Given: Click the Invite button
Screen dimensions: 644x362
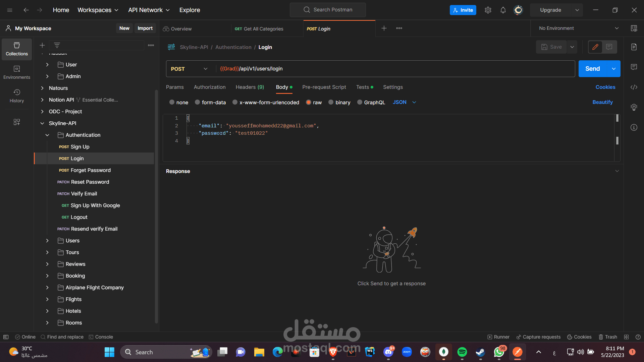Looking at the screenshot, I should click(x=463, y=10).
